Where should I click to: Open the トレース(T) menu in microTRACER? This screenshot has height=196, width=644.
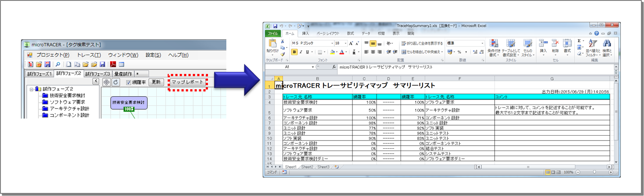(x=89, y=55)
